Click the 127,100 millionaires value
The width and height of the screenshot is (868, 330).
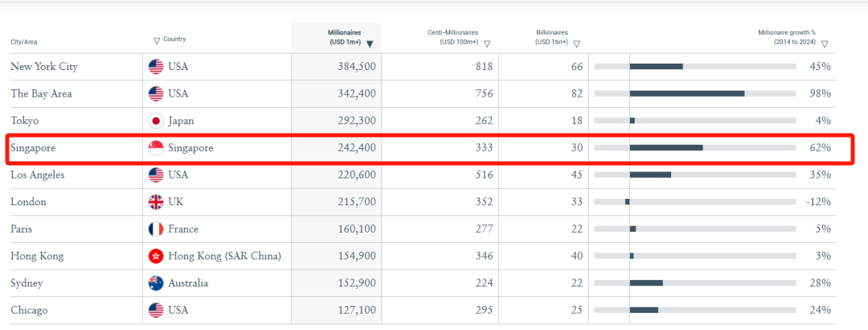tap(357, 310)
